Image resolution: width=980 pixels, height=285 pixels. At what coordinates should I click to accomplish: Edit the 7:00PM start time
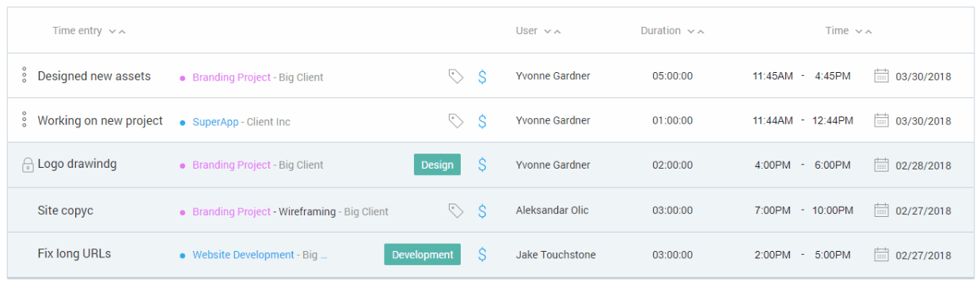[x=773, y=211]
